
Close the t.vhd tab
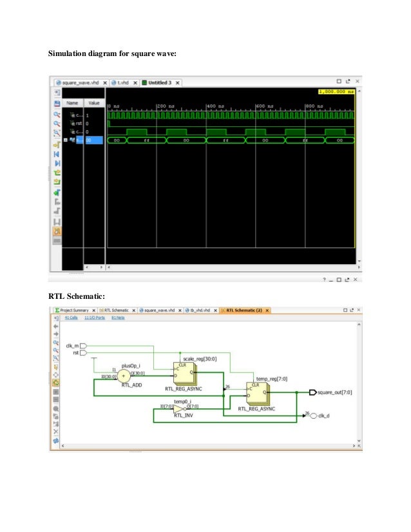pyautogui.click(x=135, y=83)
